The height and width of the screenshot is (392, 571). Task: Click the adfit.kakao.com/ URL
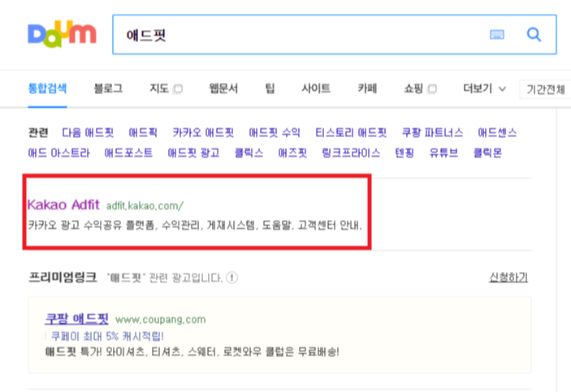[145, 206]
